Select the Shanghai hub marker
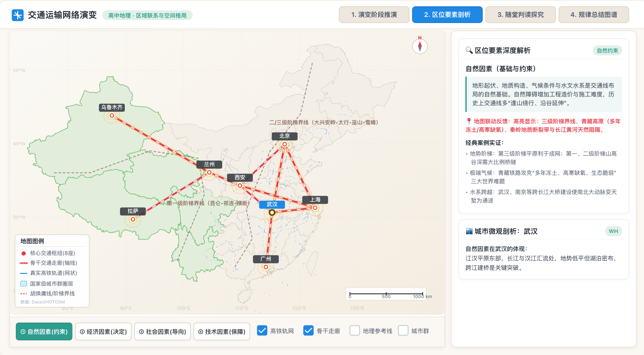This screenshot has height=355, width=644. point(315,208)
